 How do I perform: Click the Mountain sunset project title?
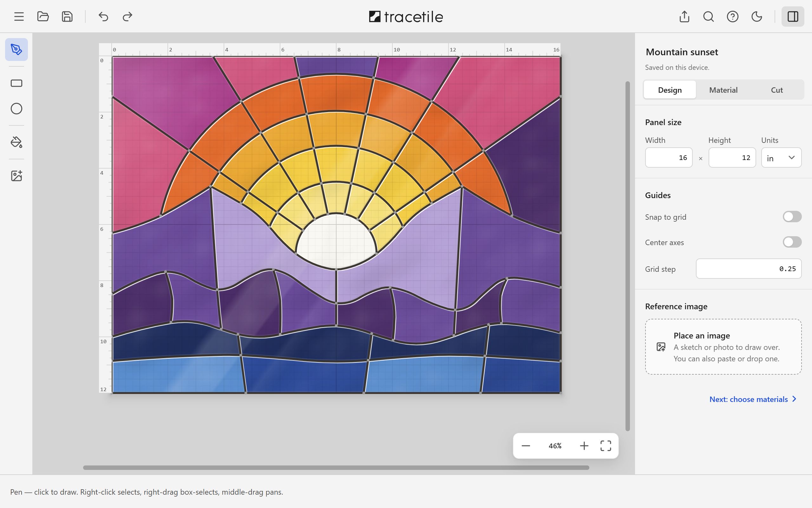[682, 52]
